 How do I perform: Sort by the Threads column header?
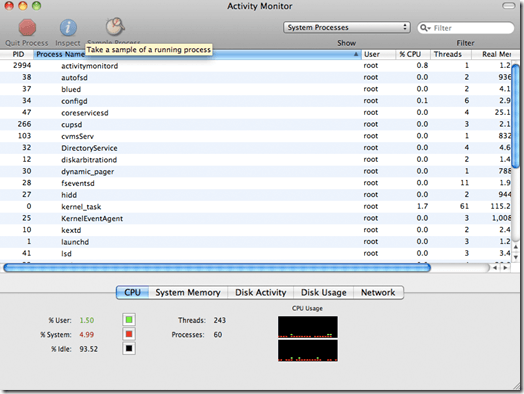tap(451, 54)
